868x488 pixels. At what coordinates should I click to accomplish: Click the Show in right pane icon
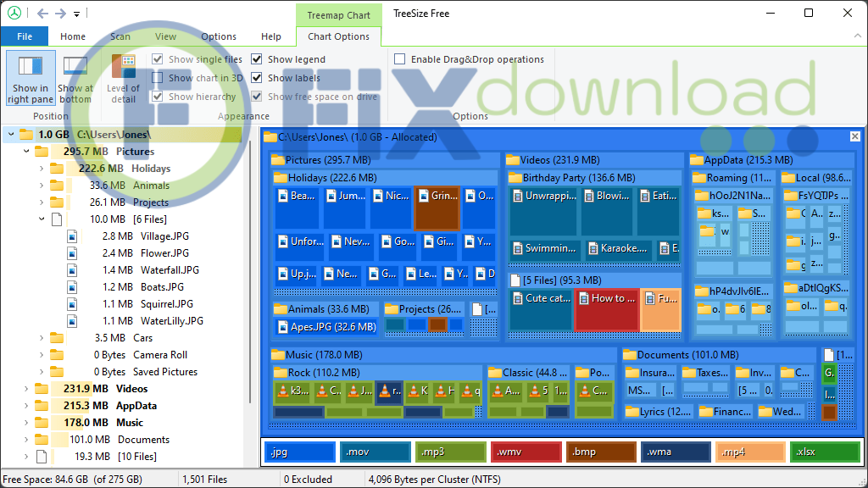31,68
